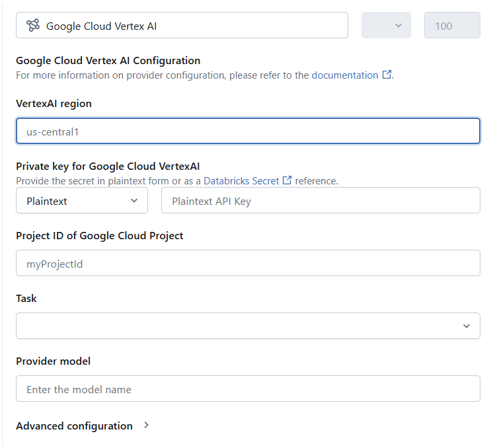Click the external link icon beside Databricks Secret
The width and height of the screenshot is (491, 448).
coord(287,180)
